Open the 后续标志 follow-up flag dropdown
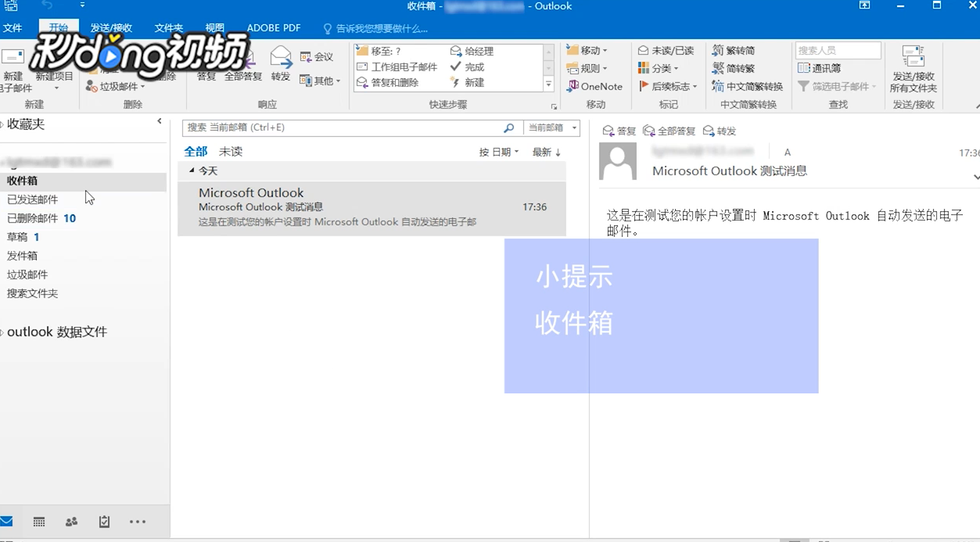Screen dimensions: 980x542 coord(668,86)
